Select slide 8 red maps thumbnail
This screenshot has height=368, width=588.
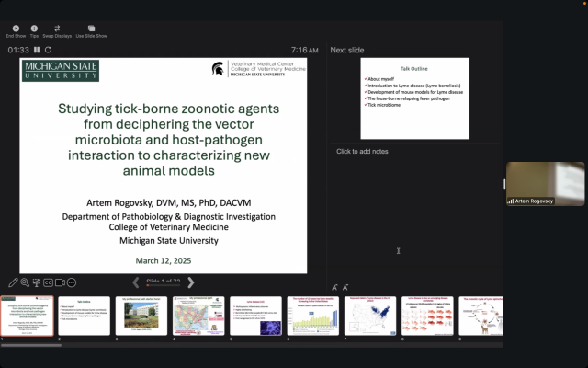pyautogui.click(x=427, y=316)
